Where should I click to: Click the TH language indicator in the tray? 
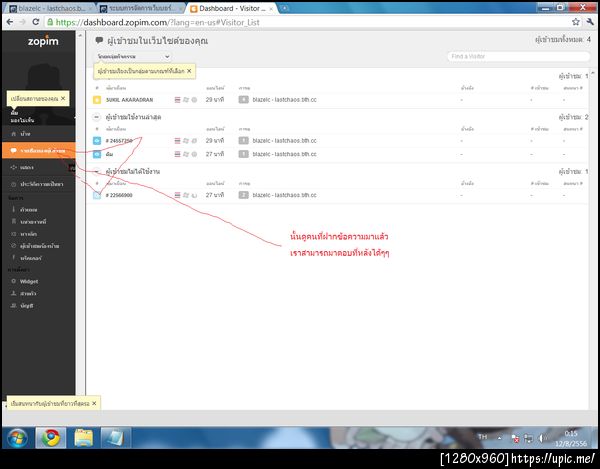click(x=483, y=437)
